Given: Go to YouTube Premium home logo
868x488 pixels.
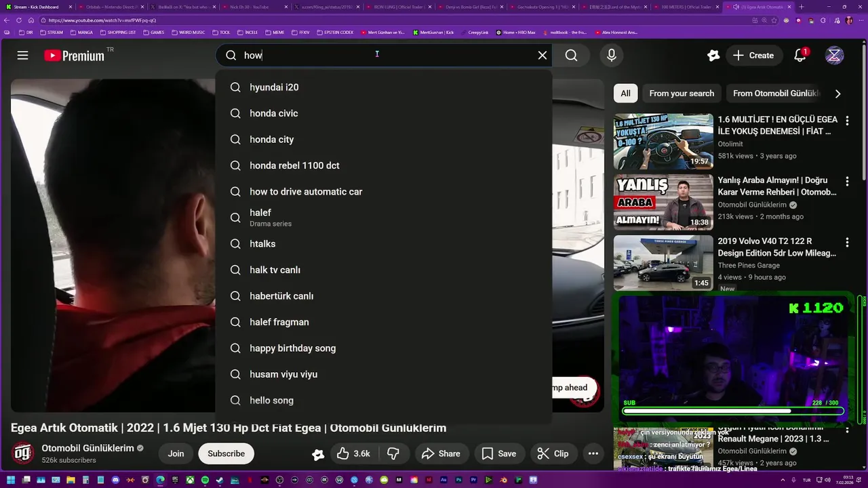Looking at the screenshot, I should (75, 56).
